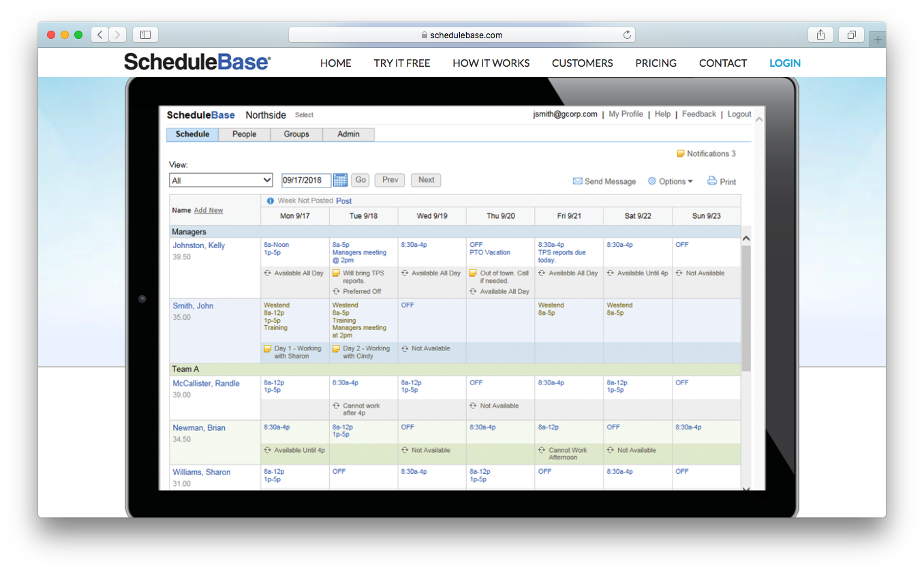Viewport: 924px width, 572px height.
Task: Show all tabs in Safari
Action: click(852, 35)
